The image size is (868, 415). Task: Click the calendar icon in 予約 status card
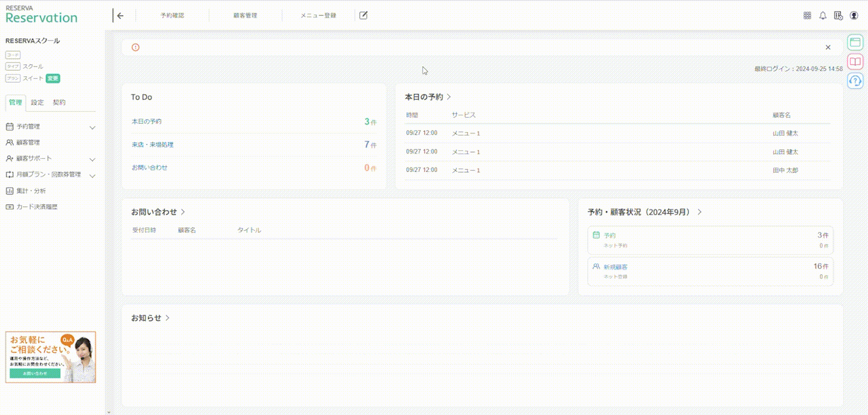click(x=596, y=235)
